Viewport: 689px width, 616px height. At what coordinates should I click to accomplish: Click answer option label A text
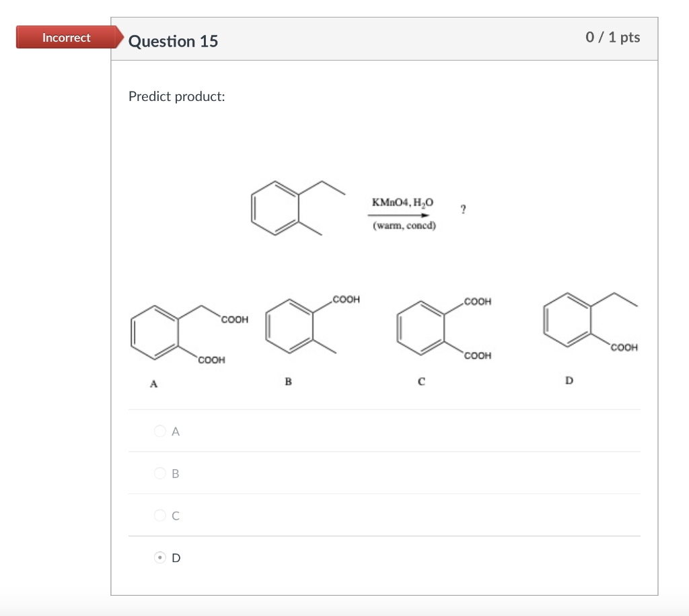coord(176,432)
